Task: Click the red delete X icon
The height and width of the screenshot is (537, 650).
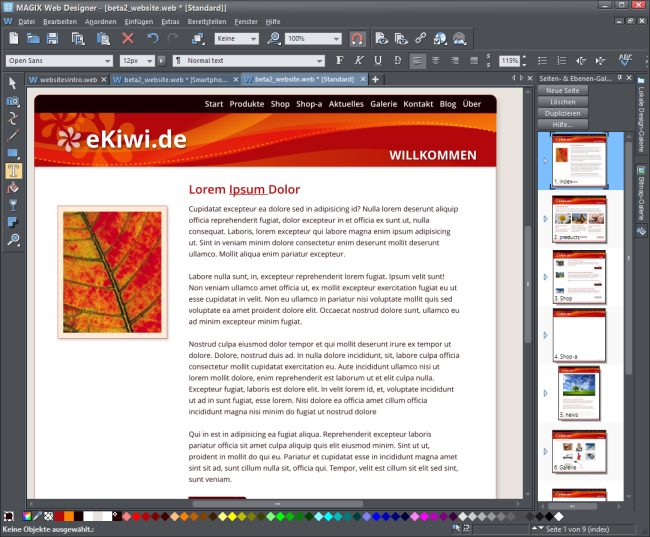Action: (x=127, y=38)
